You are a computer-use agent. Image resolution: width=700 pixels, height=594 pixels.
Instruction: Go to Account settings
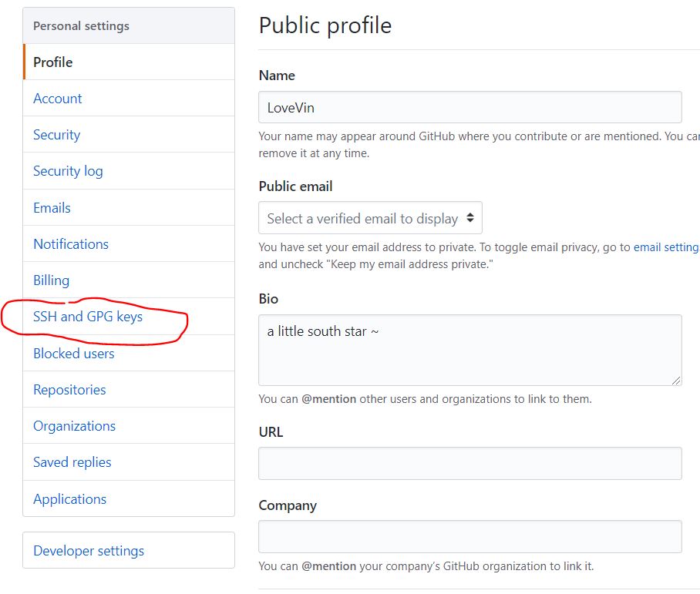pyautogui.click(x=58, y=99)
